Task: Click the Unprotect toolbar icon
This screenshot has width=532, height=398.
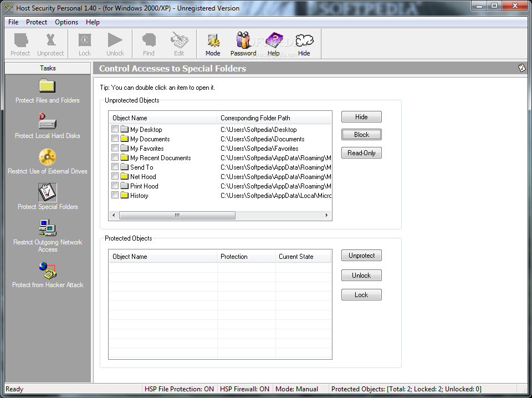Action: (x=50, y=44)
